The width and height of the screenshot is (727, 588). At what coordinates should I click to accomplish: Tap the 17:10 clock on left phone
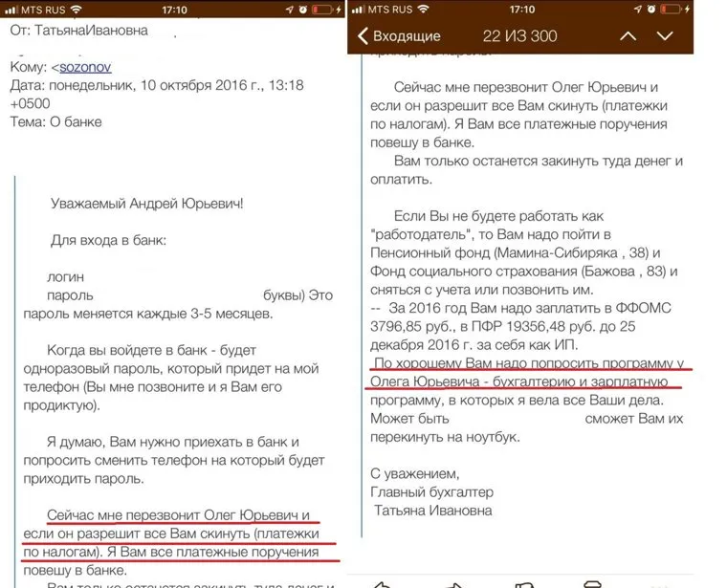[x=173, y=9]
